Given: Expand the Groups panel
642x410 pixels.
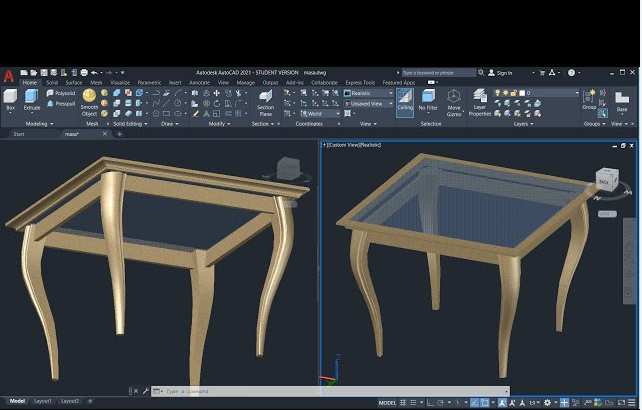Looking at the screenshot, I should tap(594, 124).
